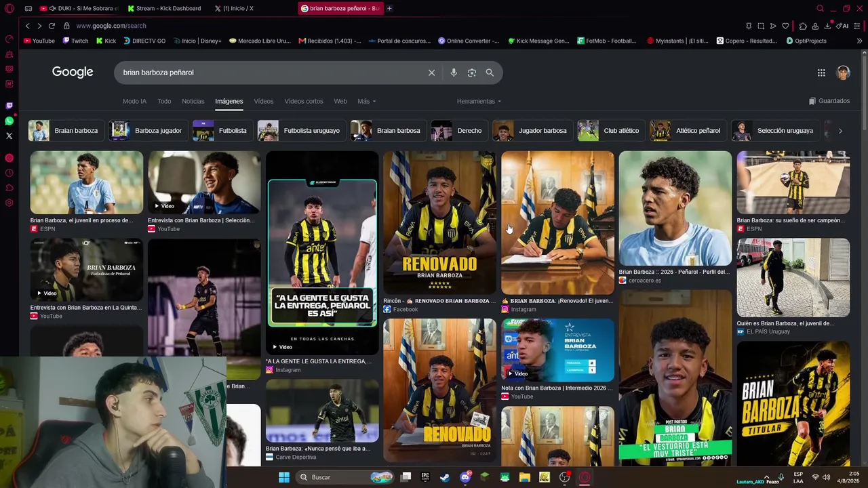Add a new browser tab

[389, 8]
